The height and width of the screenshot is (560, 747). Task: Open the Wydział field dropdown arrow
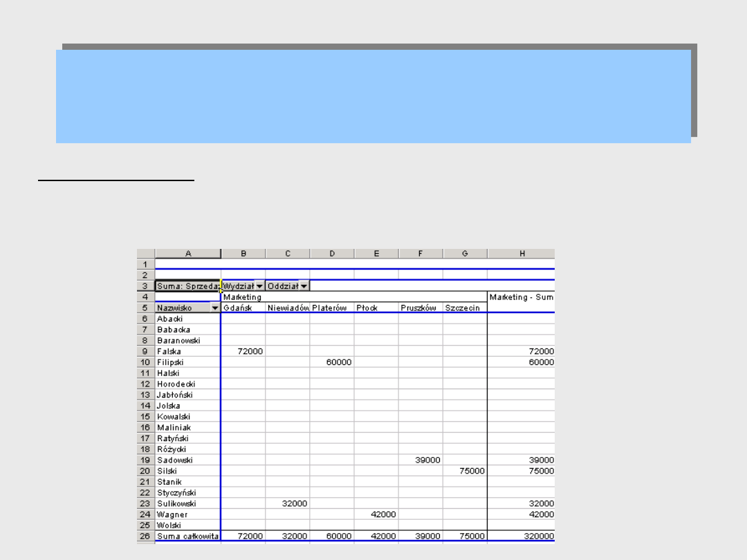tap(259, 286)
